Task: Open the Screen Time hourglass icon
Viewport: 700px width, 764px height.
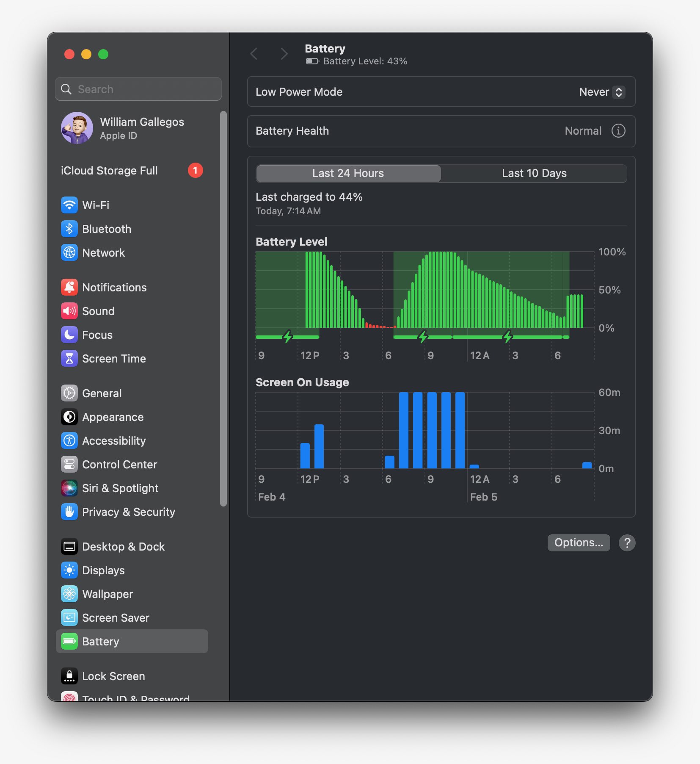Action: point(69,359)
